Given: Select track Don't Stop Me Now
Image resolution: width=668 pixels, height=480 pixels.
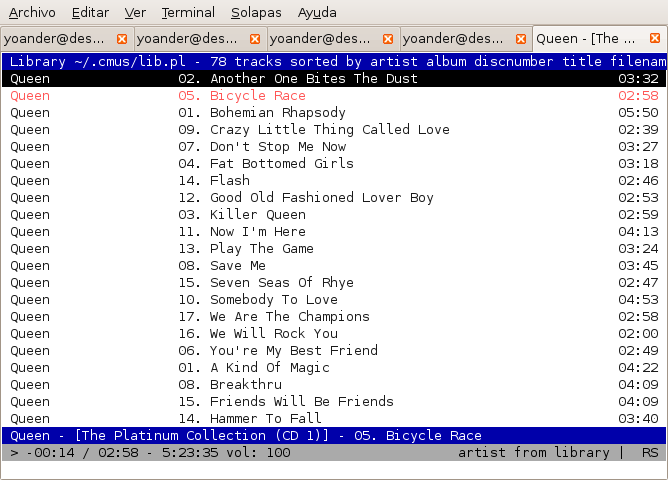Looking at the screenshot, I should pyautogui.click(x=334, y=147).
